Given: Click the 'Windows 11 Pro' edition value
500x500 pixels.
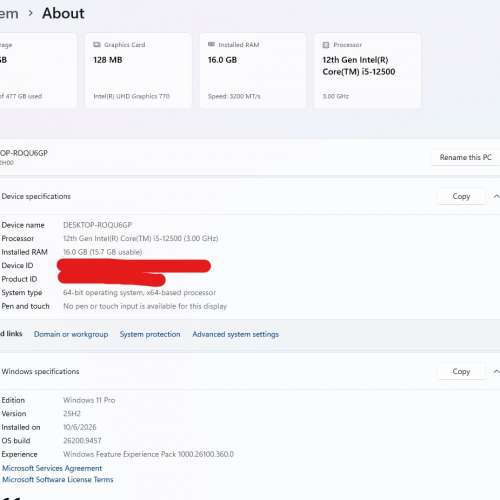Looking at the screenshot, I should (x=89, y=400).
